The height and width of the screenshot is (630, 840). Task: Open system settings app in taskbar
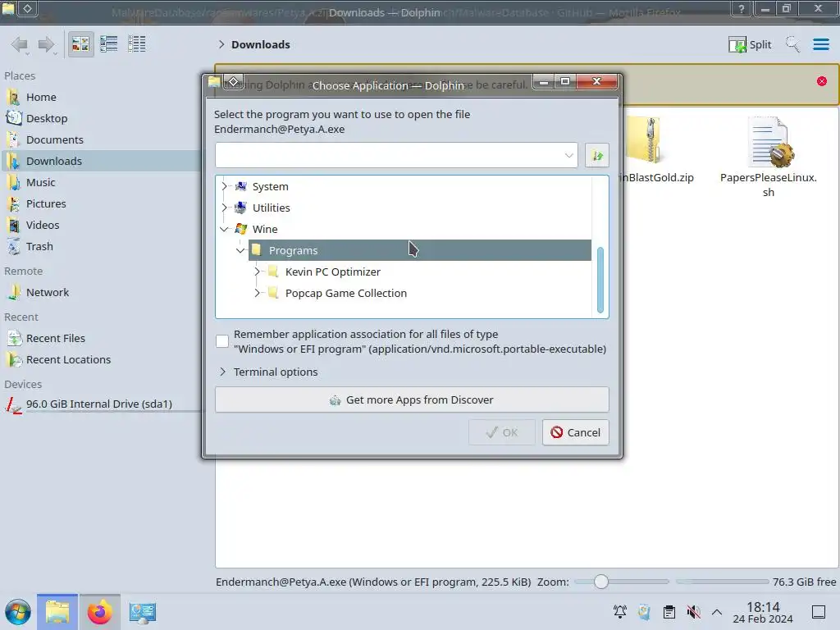click(x=142, y=612)
